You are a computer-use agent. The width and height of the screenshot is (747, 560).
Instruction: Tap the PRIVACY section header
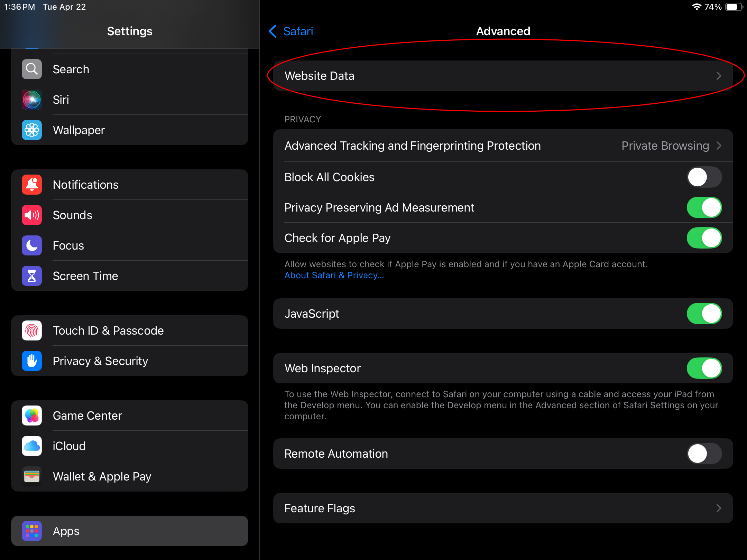click(x=303, y=119)
